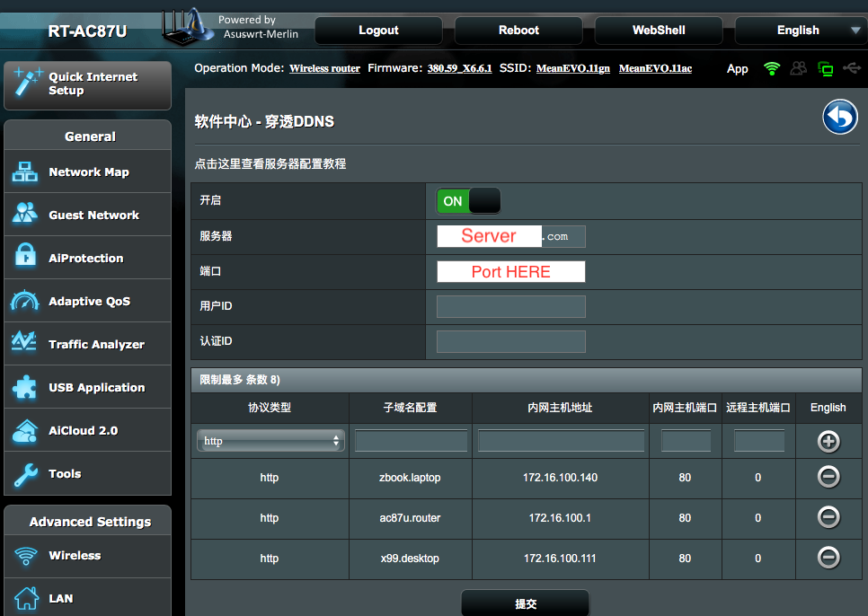The image size is (868, 616).
Task: Click the 提交 submit button
Action: (x=525, y=603)
